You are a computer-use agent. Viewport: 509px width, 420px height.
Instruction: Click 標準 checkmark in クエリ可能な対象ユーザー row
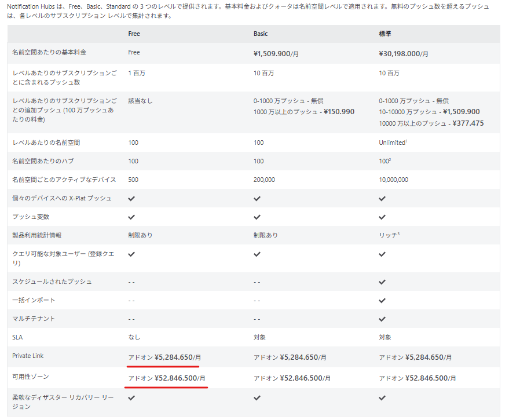click(x=382, y=254)
